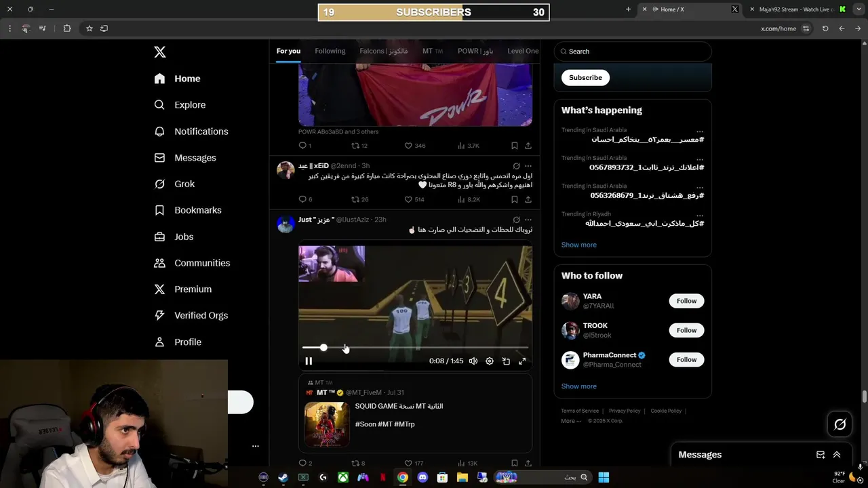Toggle picture-in-picture for the video
868x488 pixels.
(x=506, y=361)
